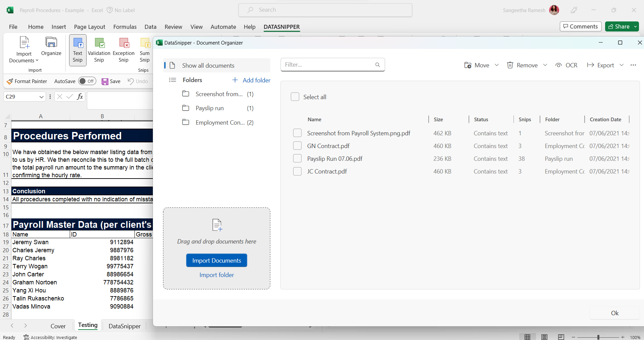
Task: Click the Format Painter icon
Action: click(x=10, y=81)
